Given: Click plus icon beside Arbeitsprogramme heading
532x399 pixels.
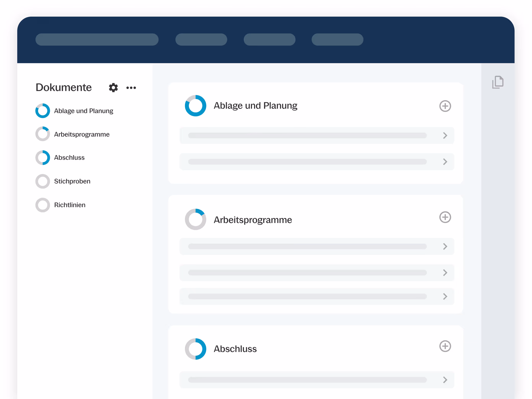Looking at the screenshot, I should click(445, 217).
